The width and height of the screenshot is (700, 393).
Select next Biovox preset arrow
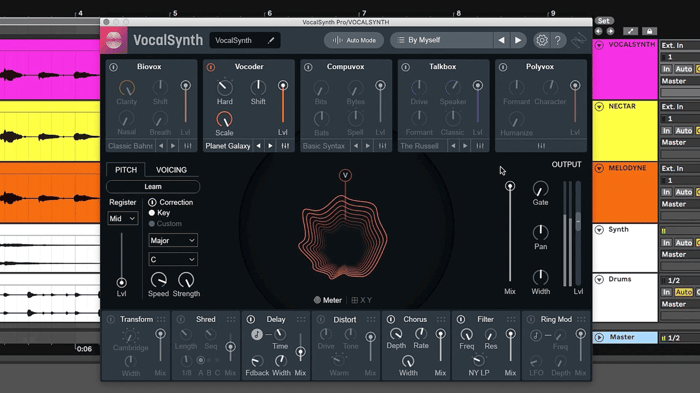coord(173,146)
